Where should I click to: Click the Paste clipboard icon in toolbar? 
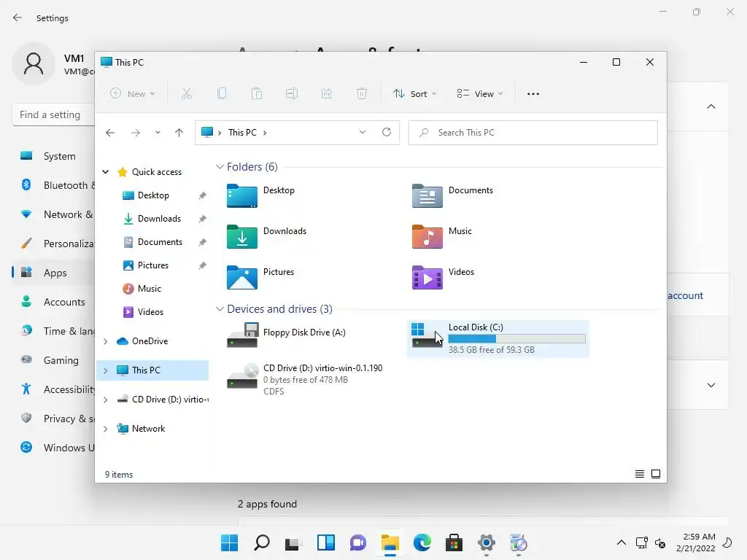257,93
